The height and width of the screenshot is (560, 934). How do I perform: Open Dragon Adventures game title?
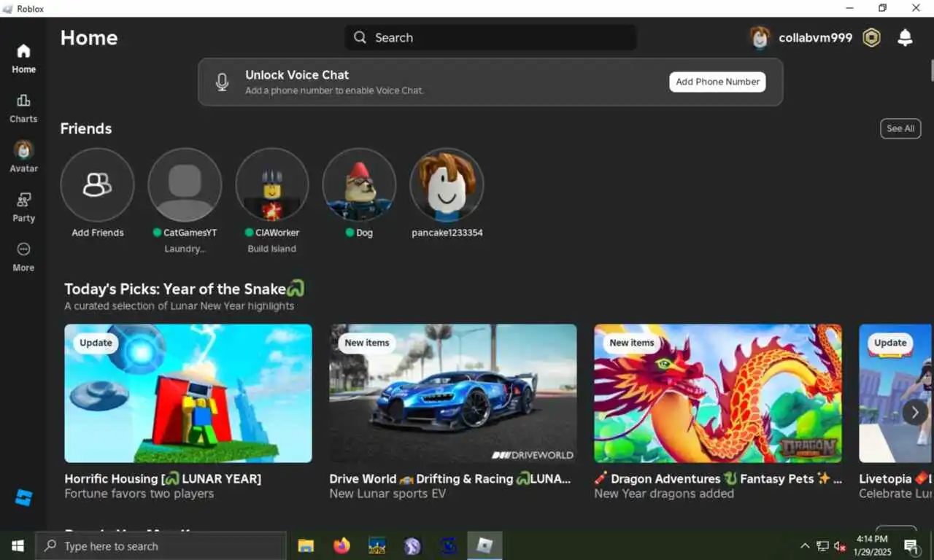718,479
